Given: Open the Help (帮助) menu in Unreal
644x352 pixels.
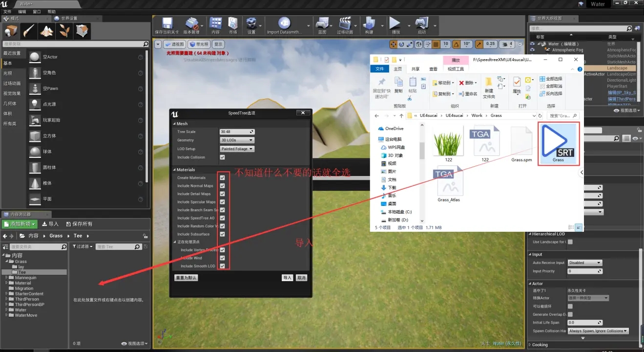Looking at the screenshot, I should (x=52, y=12).
